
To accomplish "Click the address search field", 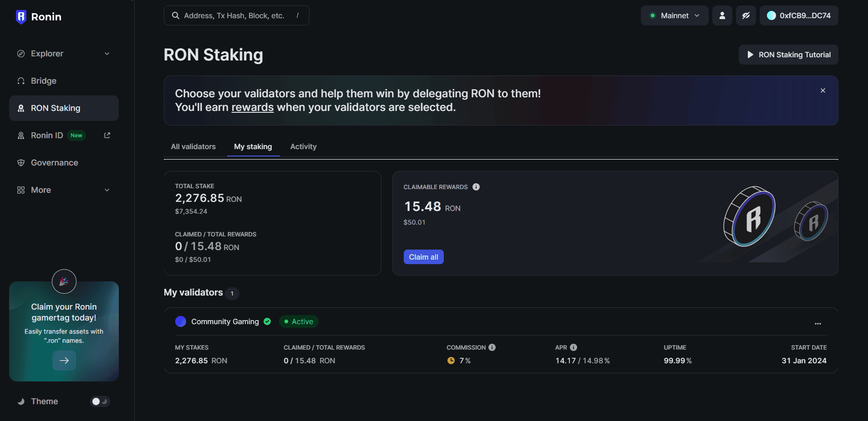I will click(x=236, y=15).
